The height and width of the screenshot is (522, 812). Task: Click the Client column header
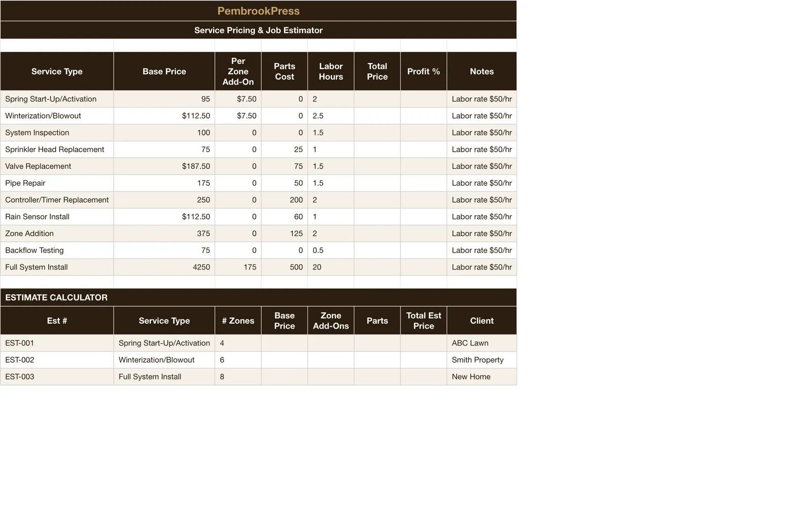coord(482,321)
